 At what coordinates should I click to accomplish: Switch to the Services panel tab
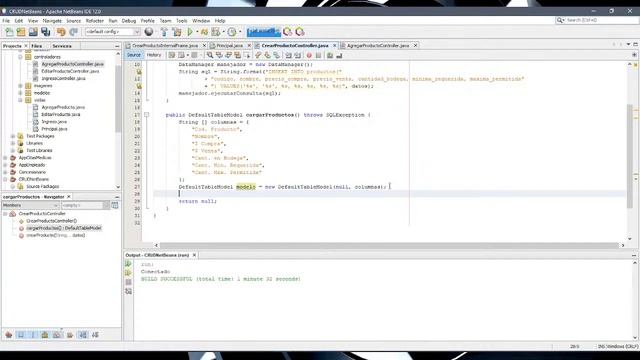pos(62,46)
